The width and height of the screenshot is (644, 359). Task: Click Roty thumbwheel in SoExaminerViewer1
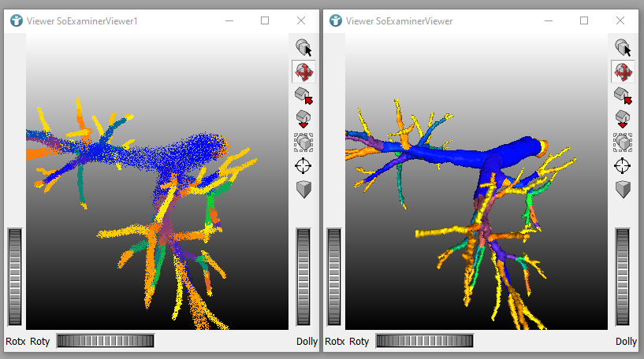[x=106, y=341]
